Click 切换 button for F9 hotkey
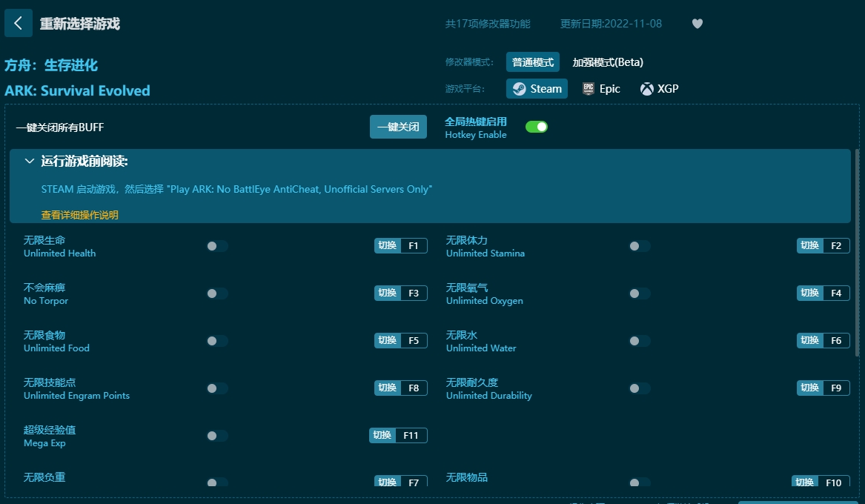The height and width of the screenshot is (504, 865). [x=810, y=388]
